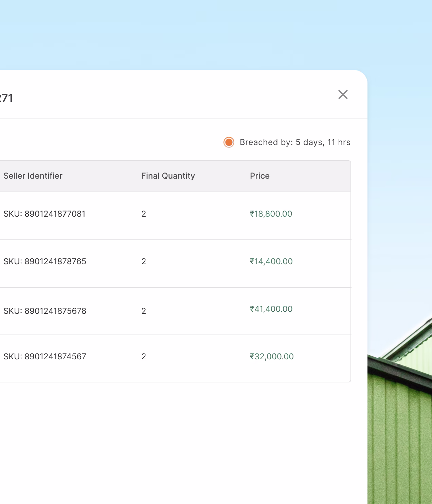Screen dimensions: 432x504
Task: Click final quantity for SKU 8901241874567
Action: click(x=144, y=357)
